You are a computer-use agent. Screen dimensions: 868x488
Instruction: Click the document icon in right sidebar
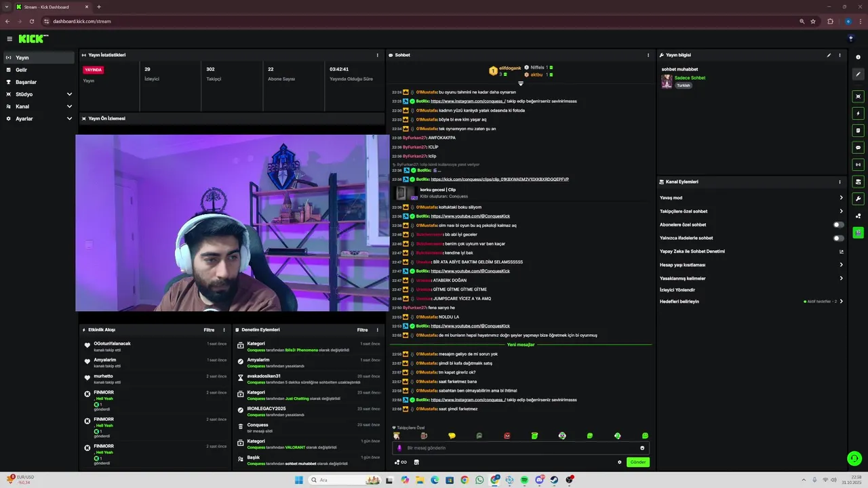tap(859, 130)
